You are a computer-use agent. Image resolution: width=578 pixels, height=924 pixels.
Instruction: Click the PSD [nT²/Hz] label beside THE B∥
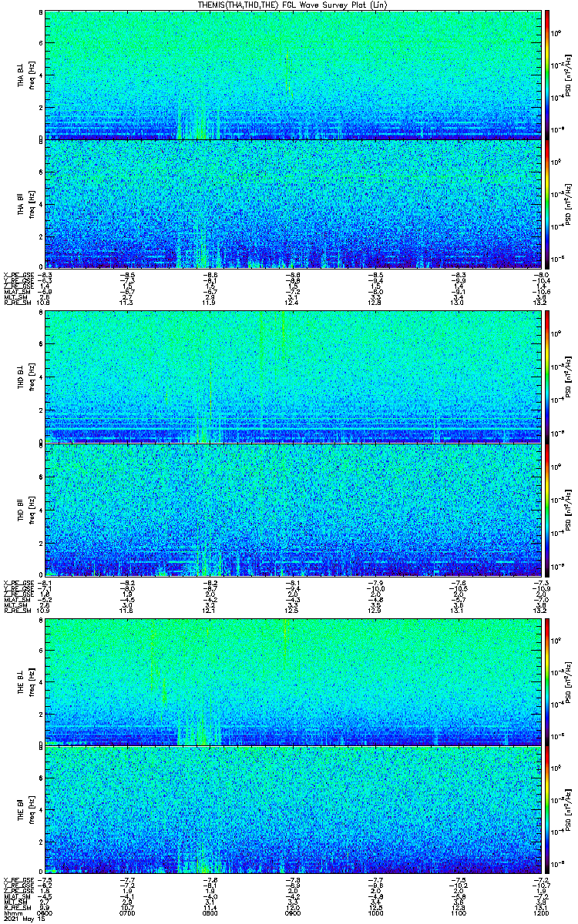tap(569, 811)
